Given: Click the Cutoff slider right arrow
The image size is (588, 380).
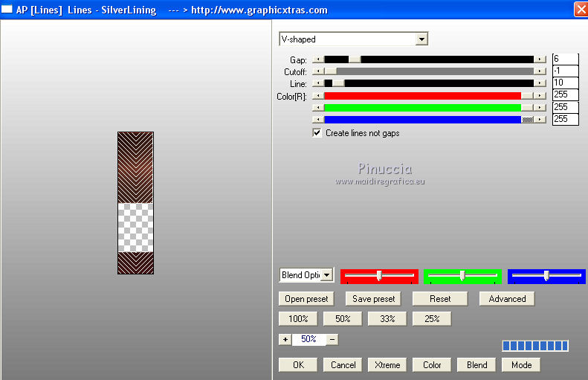Looking at the screenshot, I should click(540, 71).
